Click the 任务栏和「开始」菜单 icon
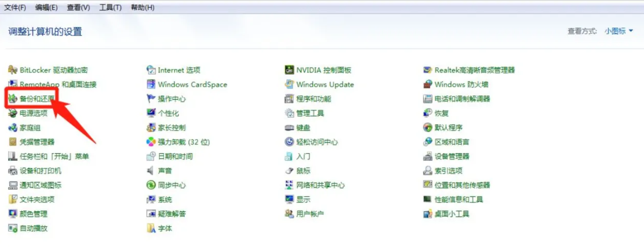This screenshot has height=247, width=644. (12, 156)
